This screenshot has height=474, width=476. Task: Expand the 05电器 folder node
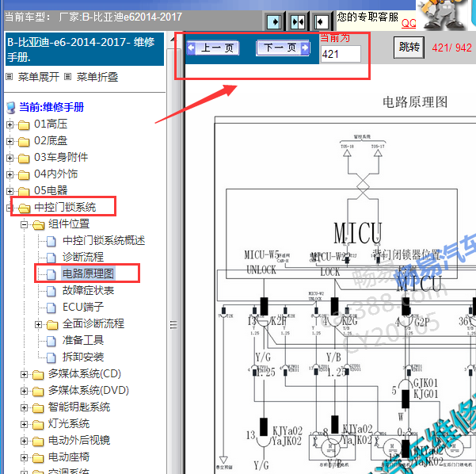click(x=10, y=191)
